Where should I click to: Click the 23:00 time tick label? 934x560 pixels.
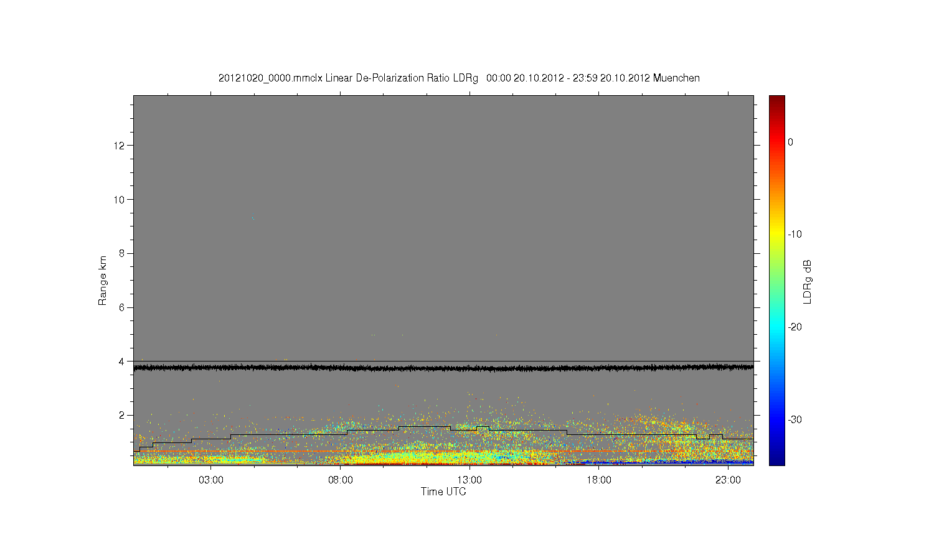click(x=728, y=480)
